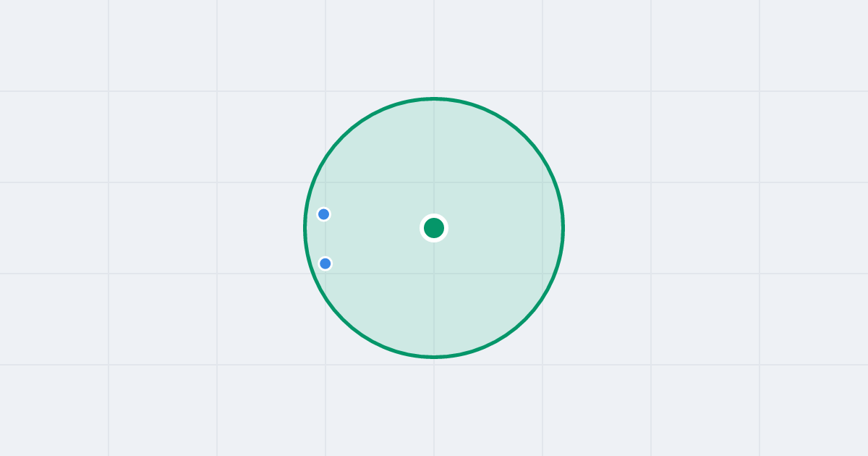Screen dimensions: 868x456
Task: Select the upper blue dot marker
Action: pos(324,214)
